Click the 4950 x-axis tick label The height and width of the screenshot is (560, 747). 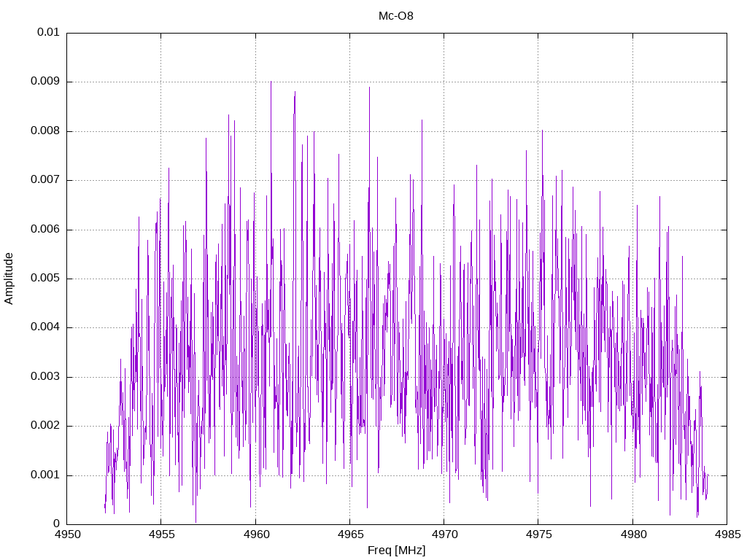point(68,534)
